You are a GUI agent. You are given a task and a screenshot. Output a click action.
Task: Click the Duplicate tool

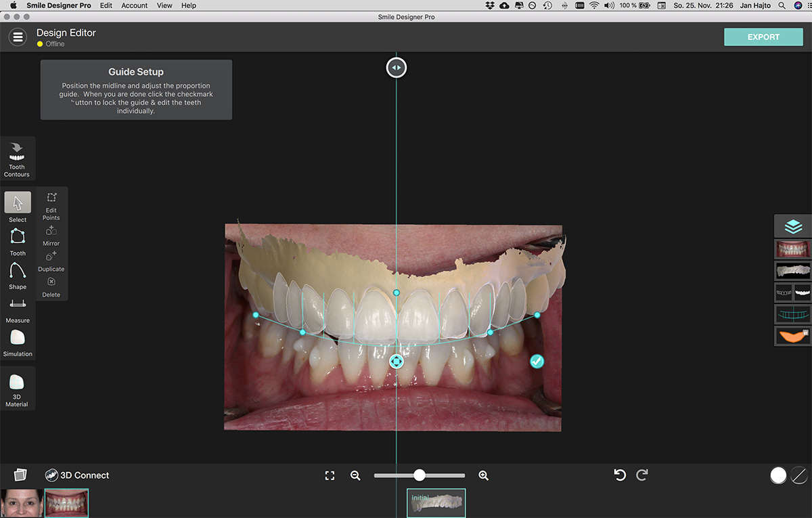[51, 261]
